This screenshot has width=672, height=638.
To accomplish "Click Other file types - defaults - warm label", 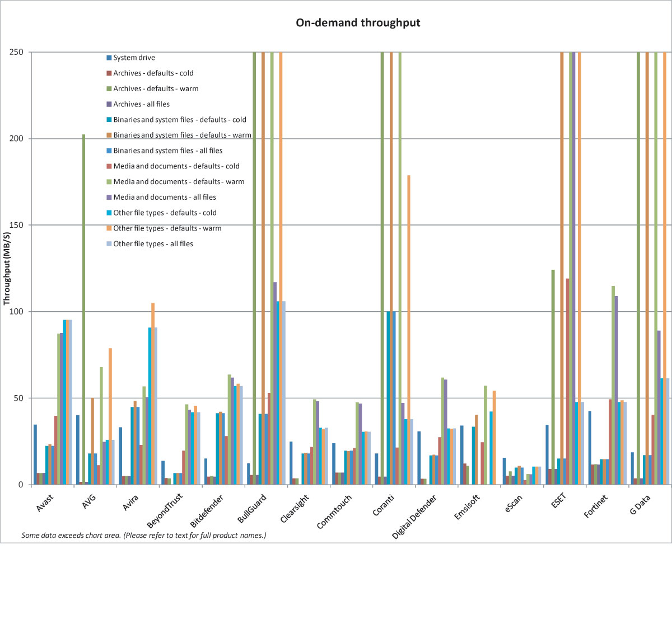I will tap(167, 228).
